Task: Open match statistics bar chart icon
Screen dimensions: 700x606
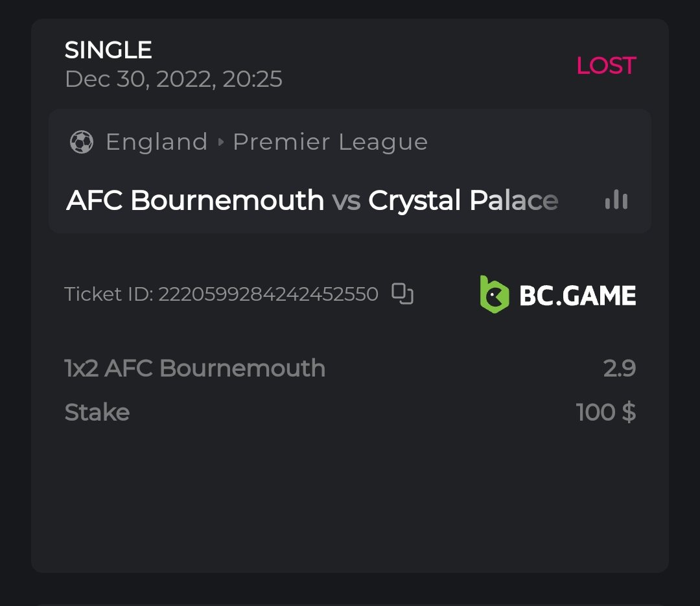Action: point(616,200)
